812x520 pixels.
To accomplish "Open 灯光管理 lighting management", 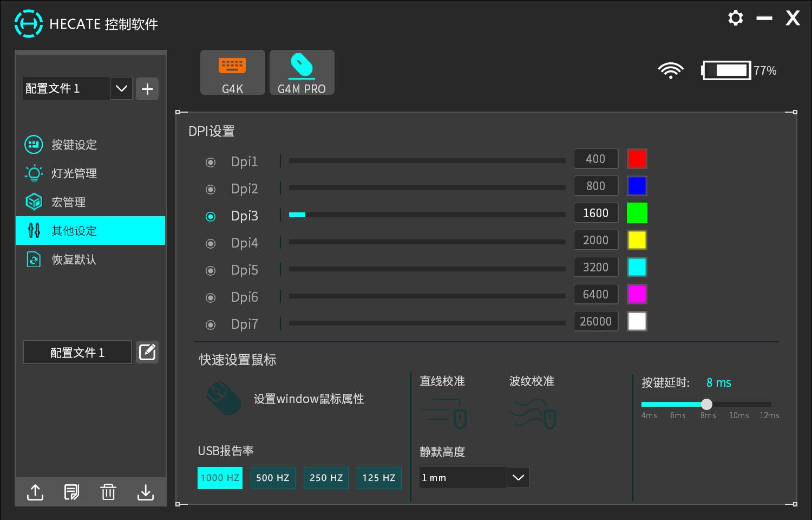I will [x=74, y=173].
